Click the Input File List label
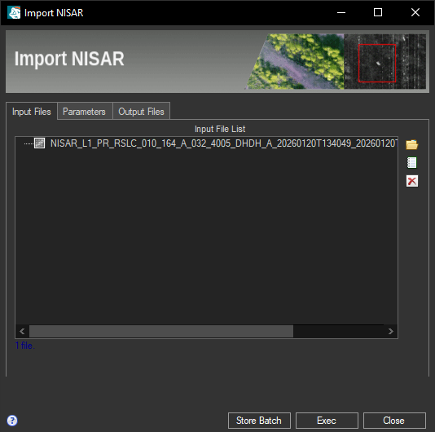436x432 pixels. coord(220,129)
